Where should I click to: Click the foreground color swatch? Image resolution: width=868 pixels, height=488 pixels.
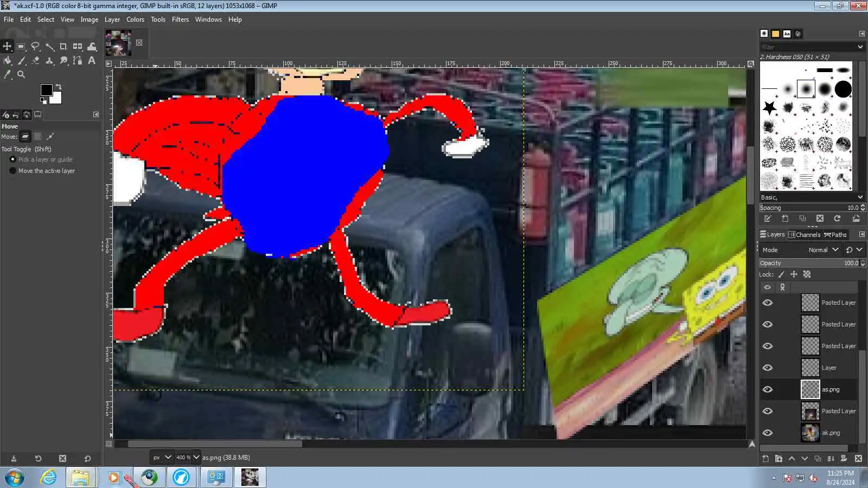tap(46, 89)
